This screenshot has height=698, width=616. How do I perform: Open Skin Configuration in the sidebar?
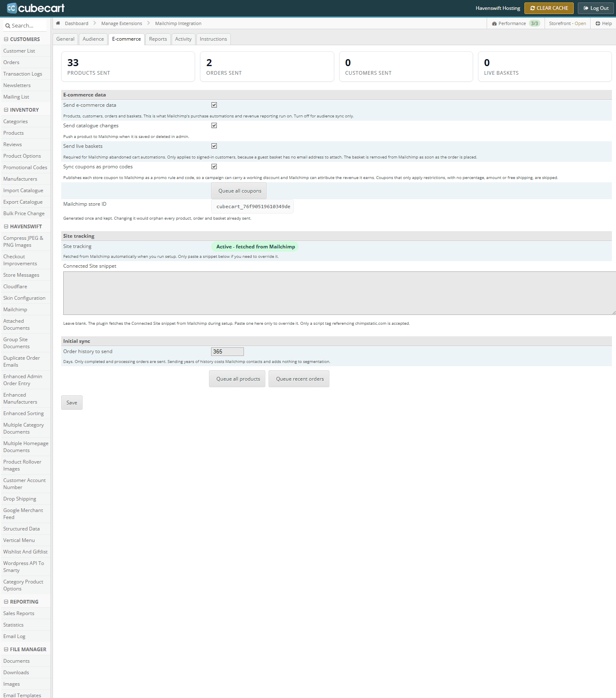pos(24,298)
